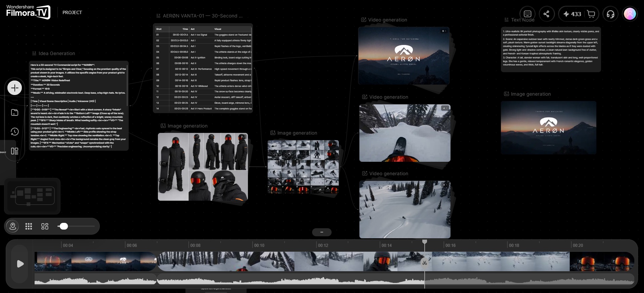Expand the 9-item stack badge on AERØN video

pyautogui.click(x=444, y=31)
